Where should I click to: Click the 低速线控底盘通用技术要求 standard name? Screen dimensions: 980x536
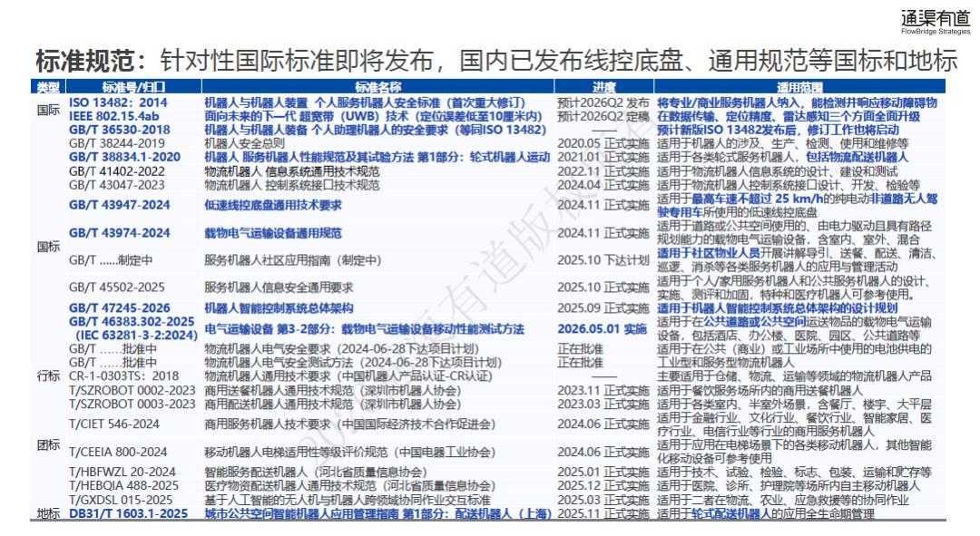coord(273,205)
